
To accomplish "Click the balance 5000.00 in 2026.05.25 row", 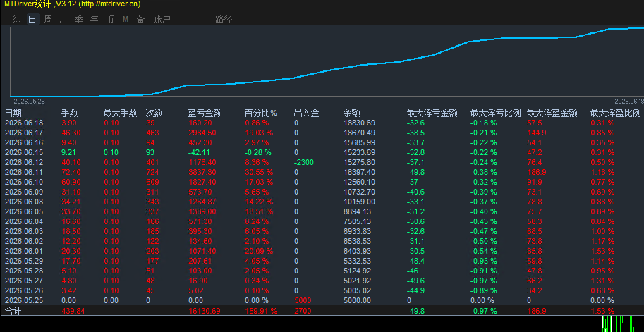I will (357, 300).
